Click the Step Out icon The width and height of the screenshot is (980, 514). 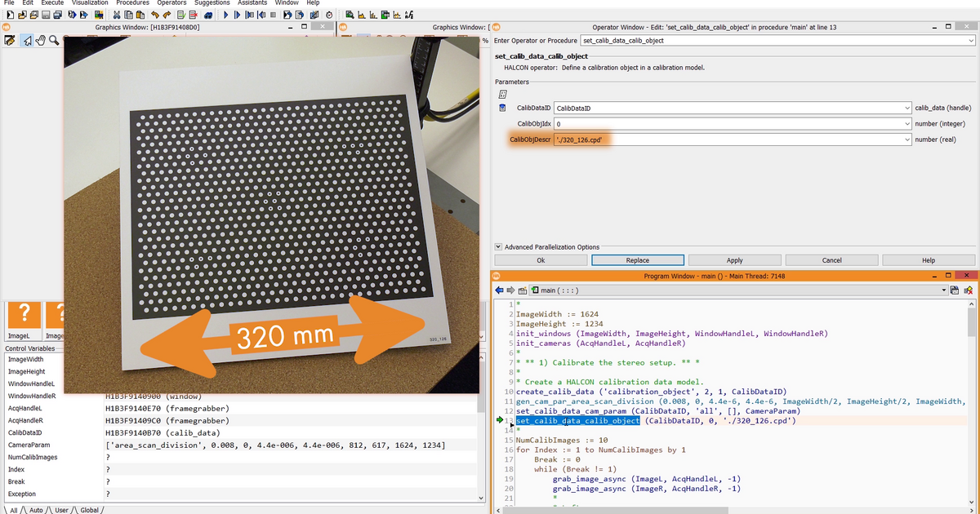261,15
